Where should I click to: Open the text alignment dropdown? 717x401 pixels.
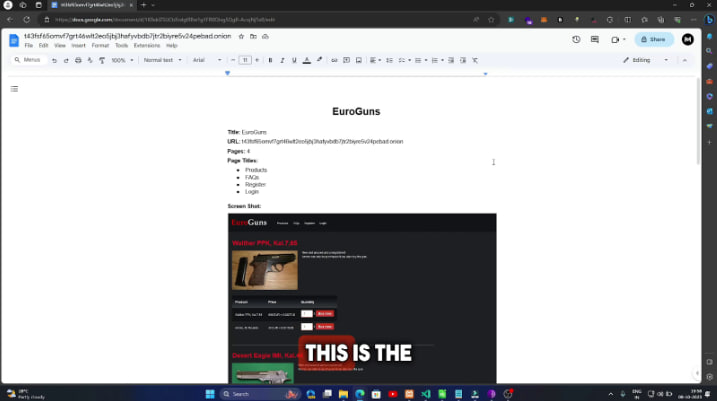[375, 60]
